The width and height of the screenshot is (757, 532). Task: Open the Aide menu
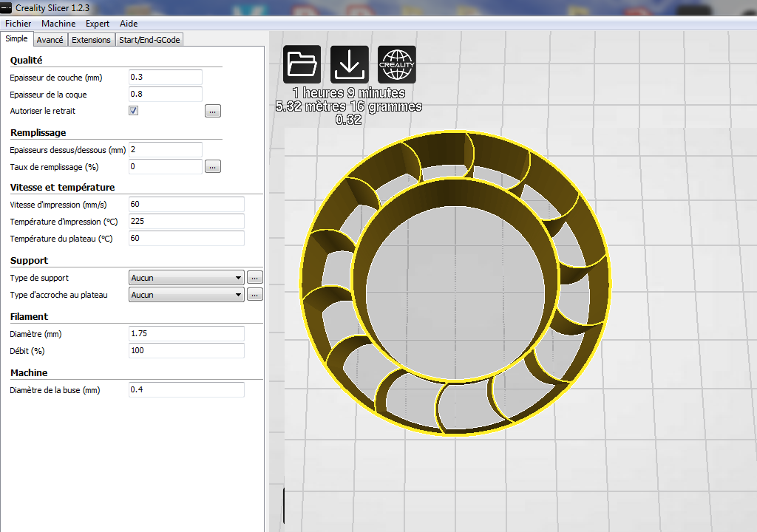pyautogui.click(x=128, y=23)
